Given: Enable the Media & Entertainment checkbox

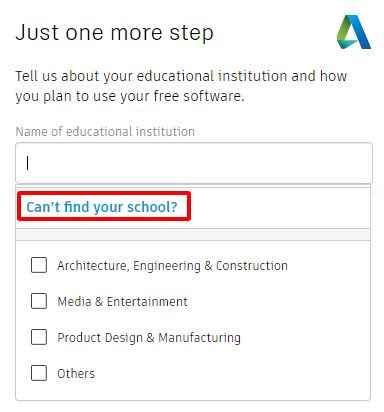Looking at the screenshot, I should (39, 301).
